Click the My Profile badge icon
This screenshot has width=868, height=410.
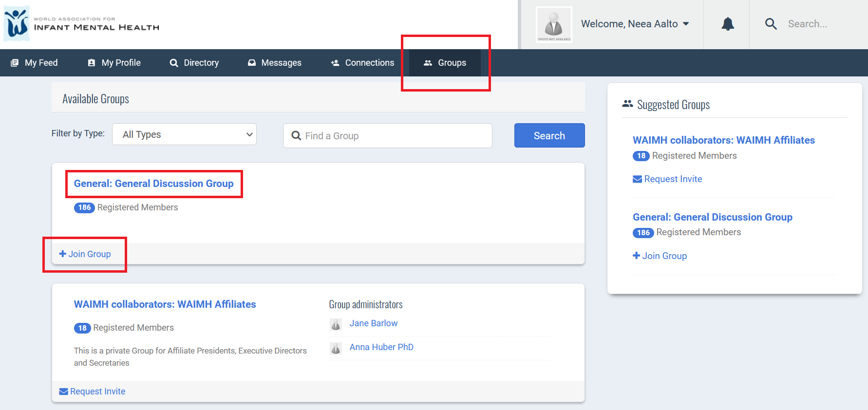[92, 63]
